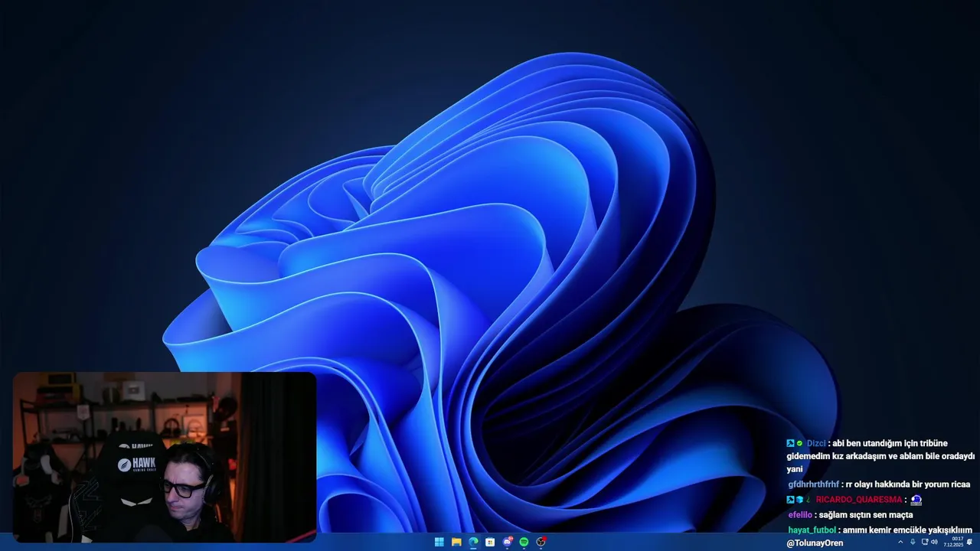980x551 pixels.
Task: Open OBS Studio from the taskbar
Action: click(541, 542)
